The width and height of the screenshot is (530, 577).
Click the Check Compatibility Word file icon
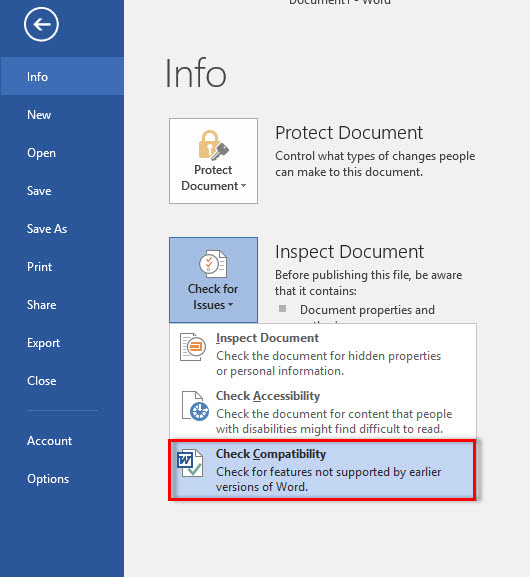(190, 463)
